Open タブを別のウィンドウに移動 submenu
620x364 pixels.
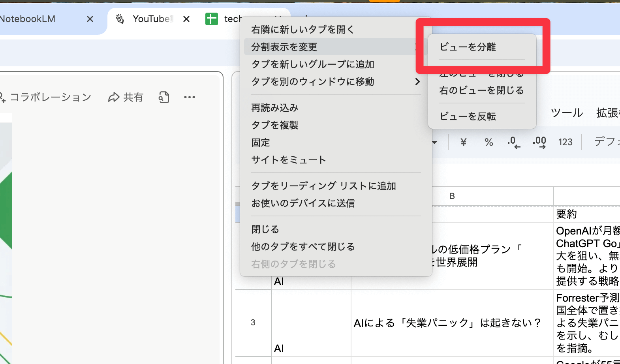point(336,82)
